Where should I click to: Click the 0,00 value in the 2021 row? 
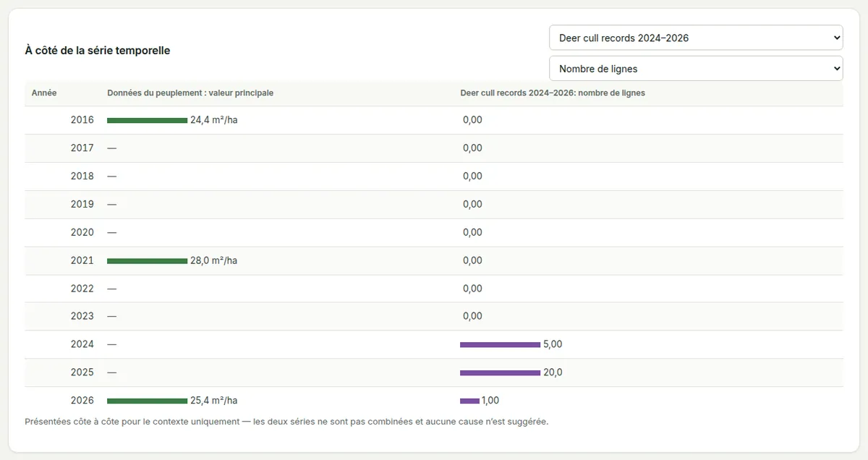[472, 260]
